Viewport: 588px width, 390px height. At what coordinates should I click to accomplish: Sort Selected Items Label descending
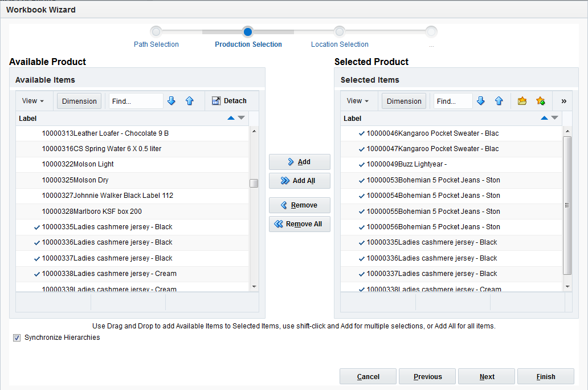coord(555,118)
